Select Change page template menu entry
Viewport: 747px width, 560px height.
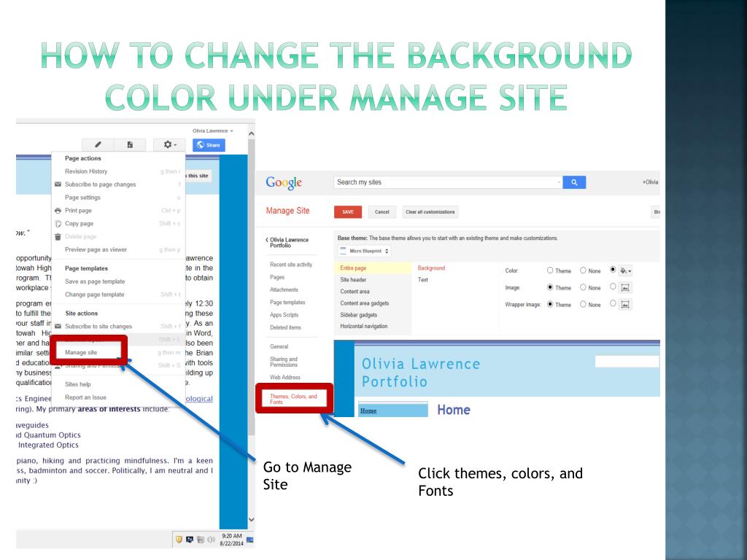[x=94, y=295]
